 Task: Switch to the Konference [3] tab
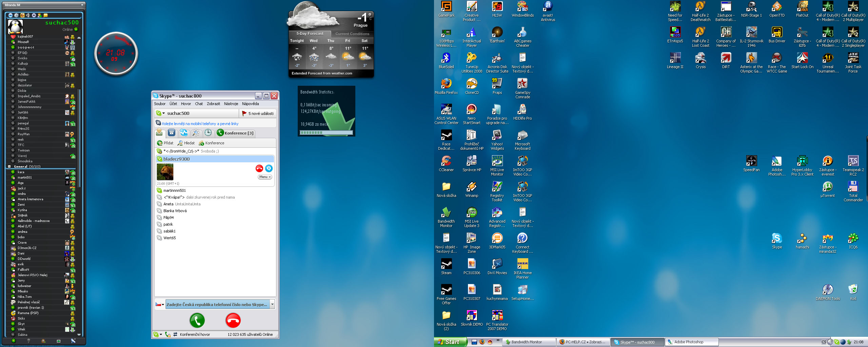pos(235,133)
